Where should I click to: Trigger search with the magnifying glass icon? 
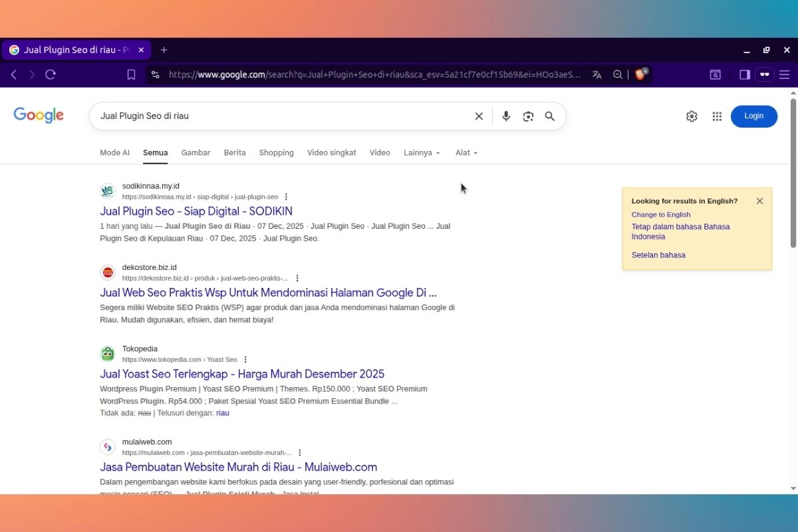549,116
